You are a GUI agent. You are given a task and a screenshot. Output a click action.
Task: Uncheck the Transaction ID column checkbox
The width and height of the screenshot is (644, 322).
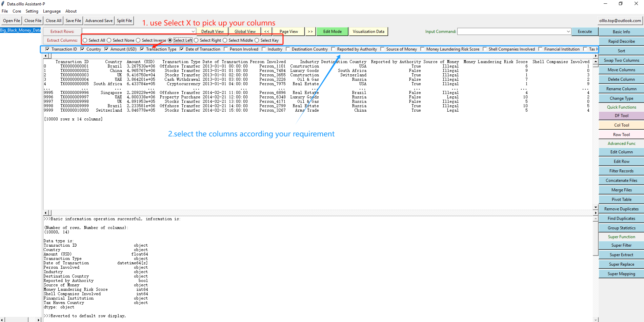[x=48, y=49]
